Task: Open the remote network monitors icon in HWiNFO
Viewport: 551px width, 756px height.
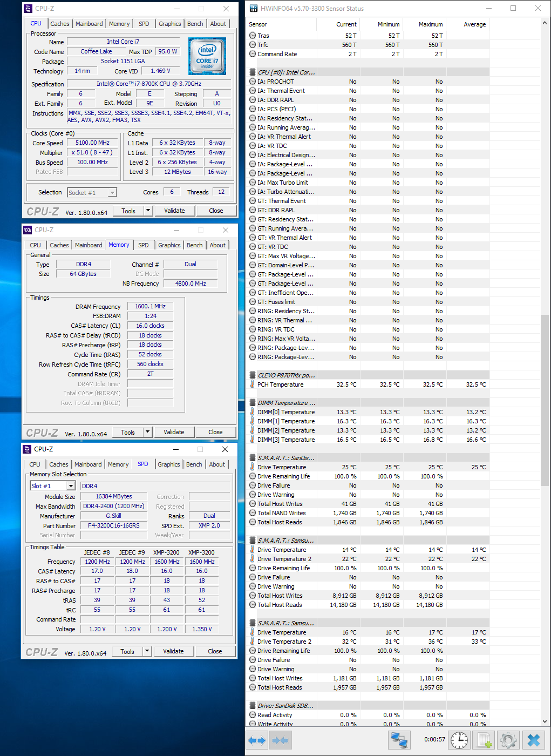Action: (399, 740)
